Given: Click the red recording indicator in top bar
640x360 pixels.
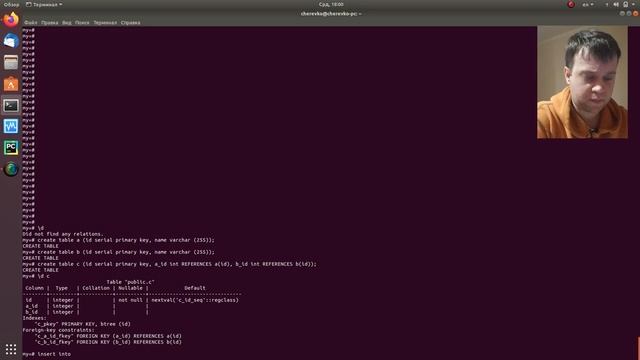Looking at the screenshot, I should [x=571, y=4].
